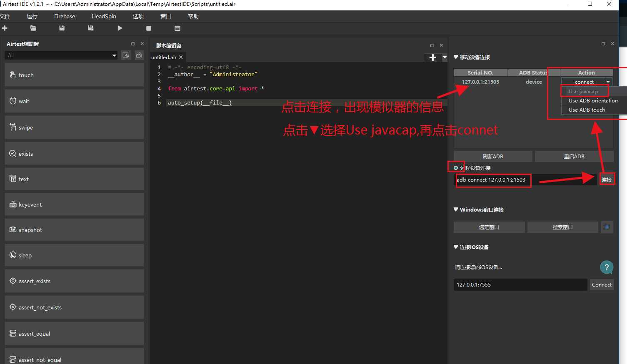The height and width of the screenshot is (364, 627).
Task: Open the log report icon in toolbar
Action: (x=177, y=28)
